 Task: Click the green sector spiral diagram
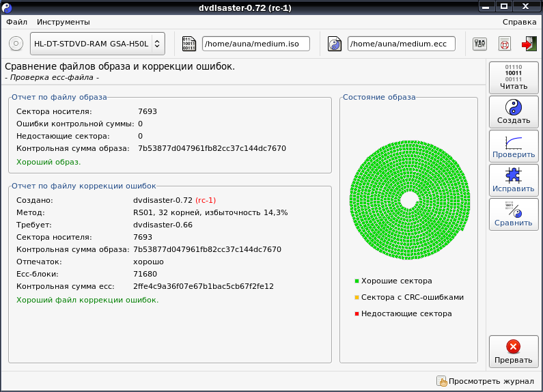tap(410, 200)
